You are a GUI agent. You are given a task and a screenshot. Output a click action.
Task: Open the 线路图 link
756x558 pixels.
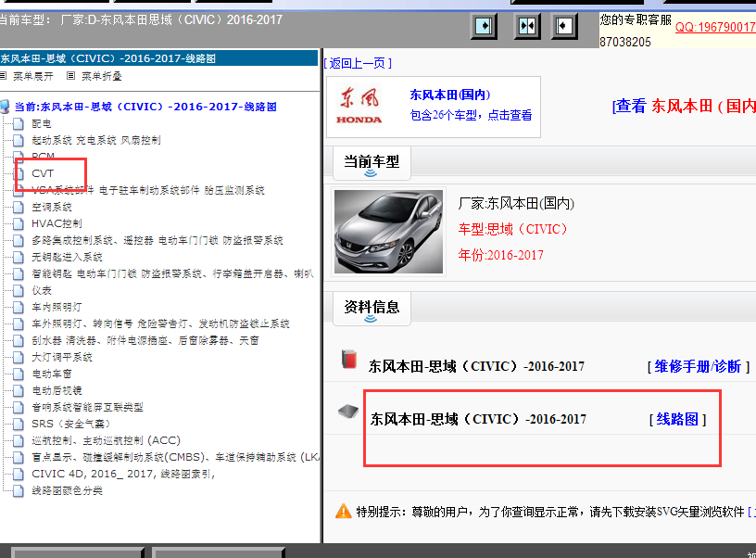(x=677, y=419)
